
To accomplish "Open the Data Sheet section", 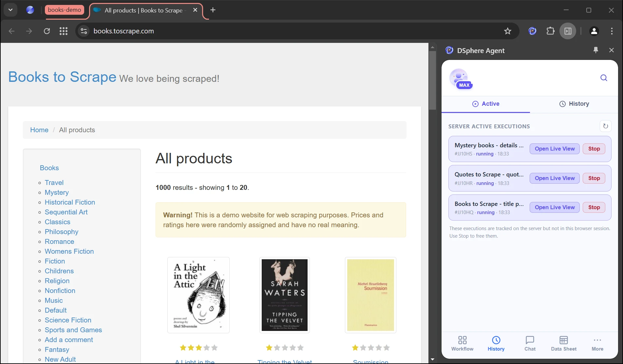I will [x=563, y=344].
